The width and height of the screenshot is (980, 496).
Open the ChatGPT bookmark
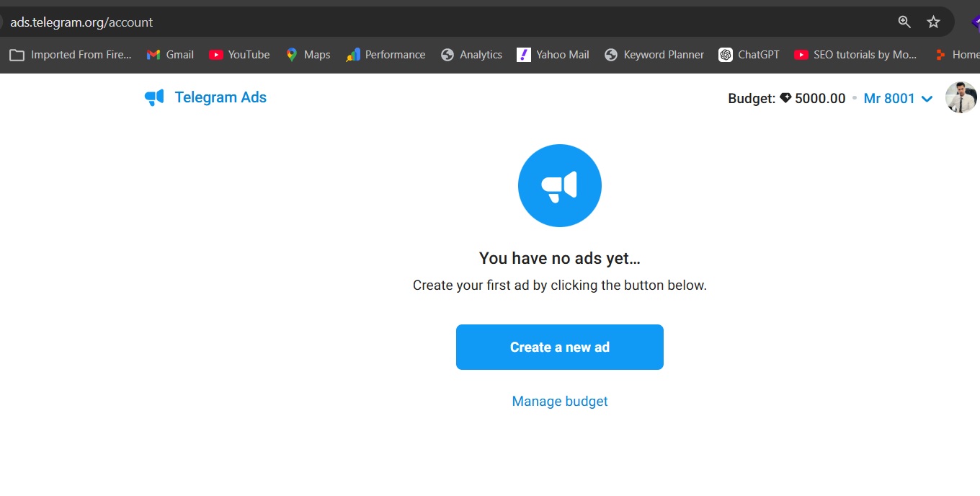point(749,55)
